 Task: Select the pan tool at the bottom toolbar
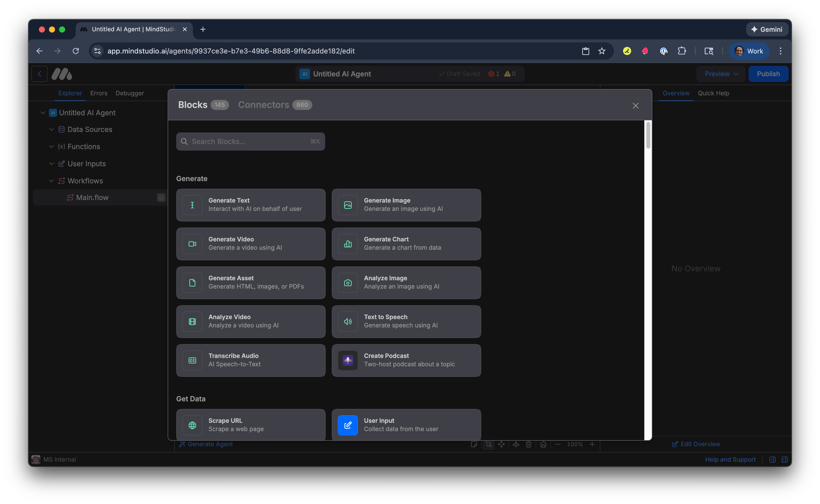[x=501, y=444]
